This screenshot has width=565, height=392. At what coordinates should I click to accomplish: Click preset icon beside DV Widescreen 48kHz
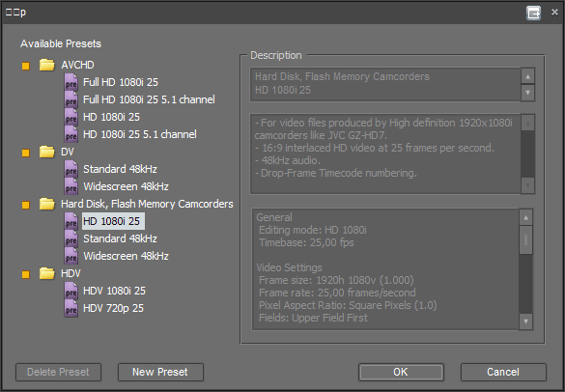(x=71, y=186)
